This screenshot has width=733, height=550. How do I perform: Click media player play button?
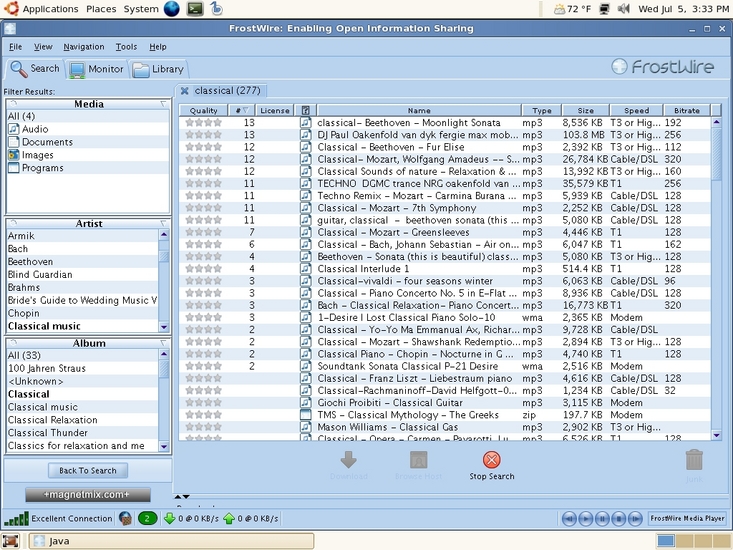pyautogui.click(x=586, y=518)
